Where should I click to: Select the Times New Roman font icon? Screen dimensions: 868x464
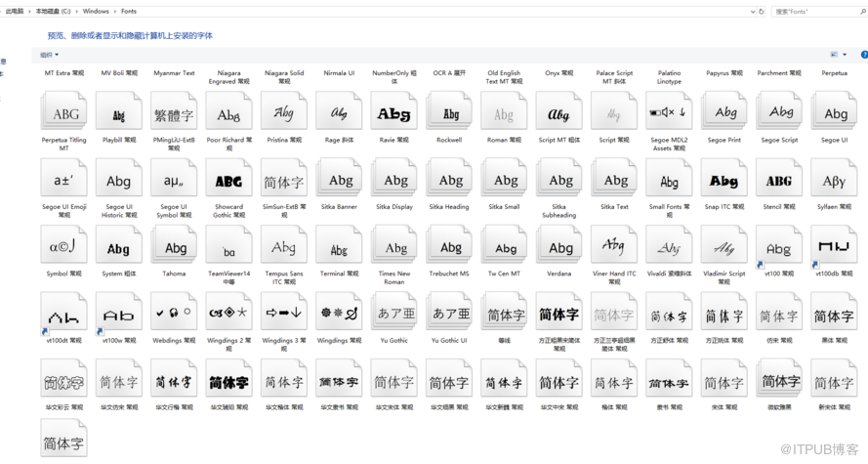point(393,246)
